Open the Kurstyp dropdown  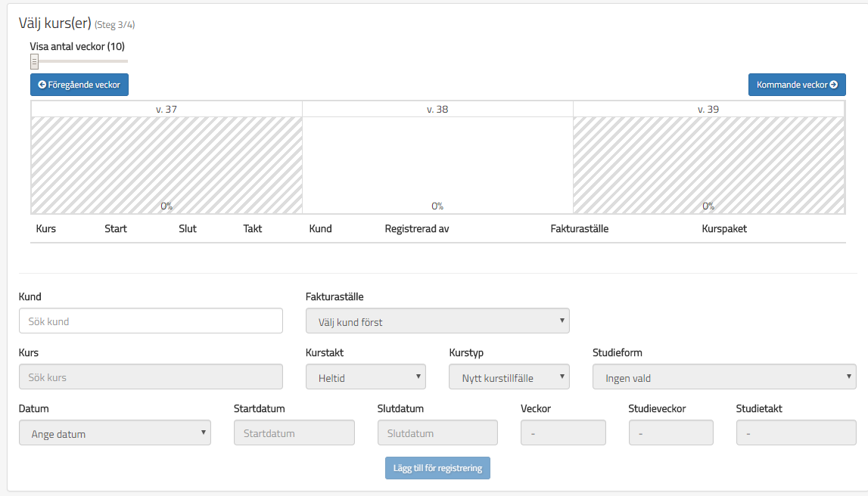tap(509, 377)
